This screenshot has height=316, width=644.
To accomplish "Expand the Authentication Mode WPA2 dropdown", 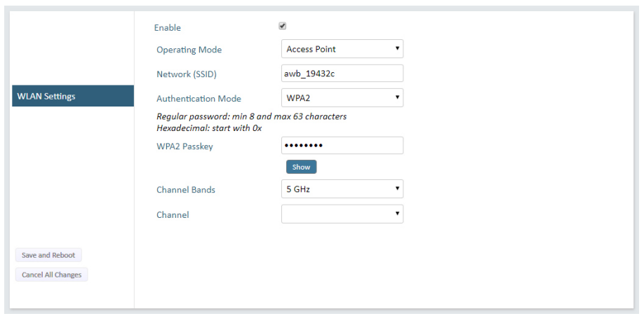I will [342, 98].
